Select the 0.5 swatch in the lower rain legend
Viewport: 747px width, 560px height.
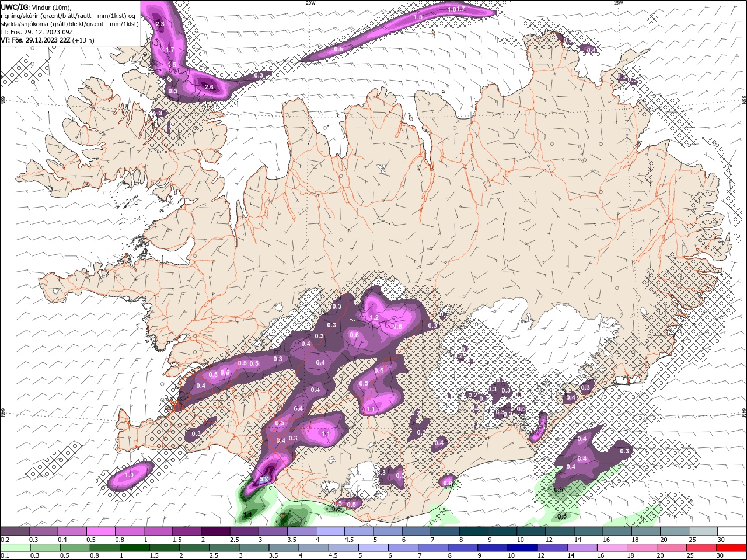tap(75, 548)
